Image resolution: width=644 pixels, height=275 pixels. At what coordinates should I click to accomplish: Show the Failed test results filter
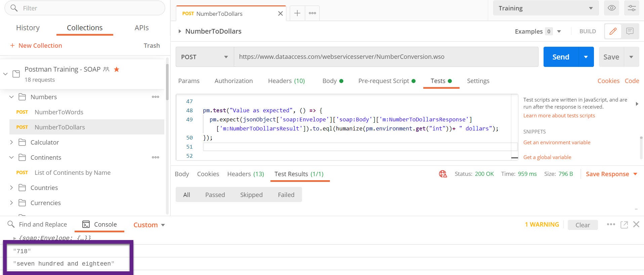(286, 195)
